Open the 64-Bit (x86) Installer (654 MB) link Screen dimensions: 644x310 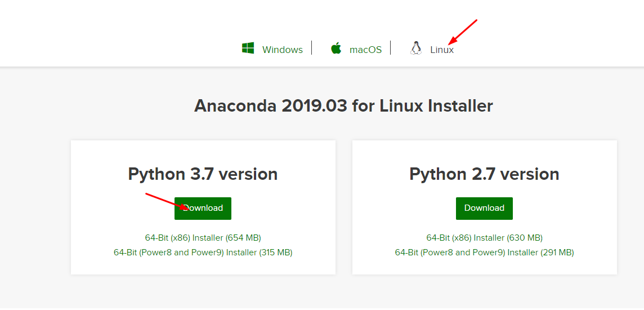click(203, 238)
